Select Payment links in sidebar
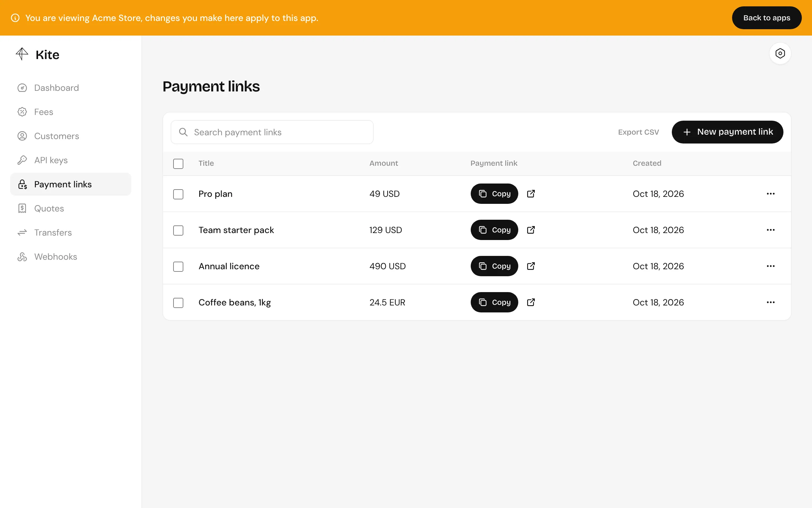The width and height of the screenshot is (812, 508). [x=70, y=184]
